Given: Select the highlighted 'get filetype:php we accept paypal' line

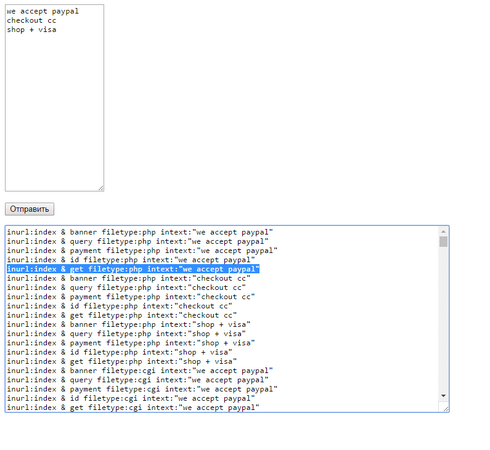Looking at the screenshot, I should (x=133, y=269).
